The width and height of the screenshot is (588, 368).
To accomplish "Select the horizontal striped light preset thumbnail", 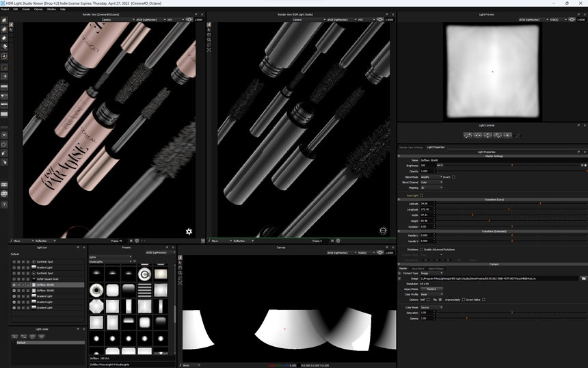I will [144, 290].
